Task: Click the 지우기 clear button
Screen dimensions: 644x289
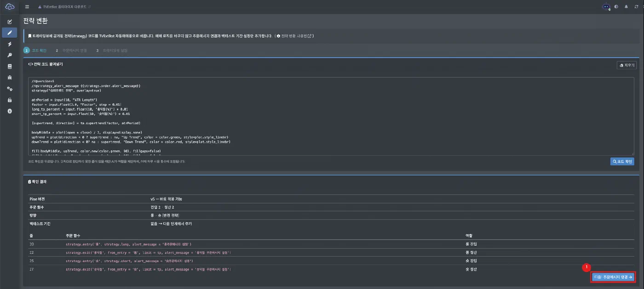Action: click(627, 65)
